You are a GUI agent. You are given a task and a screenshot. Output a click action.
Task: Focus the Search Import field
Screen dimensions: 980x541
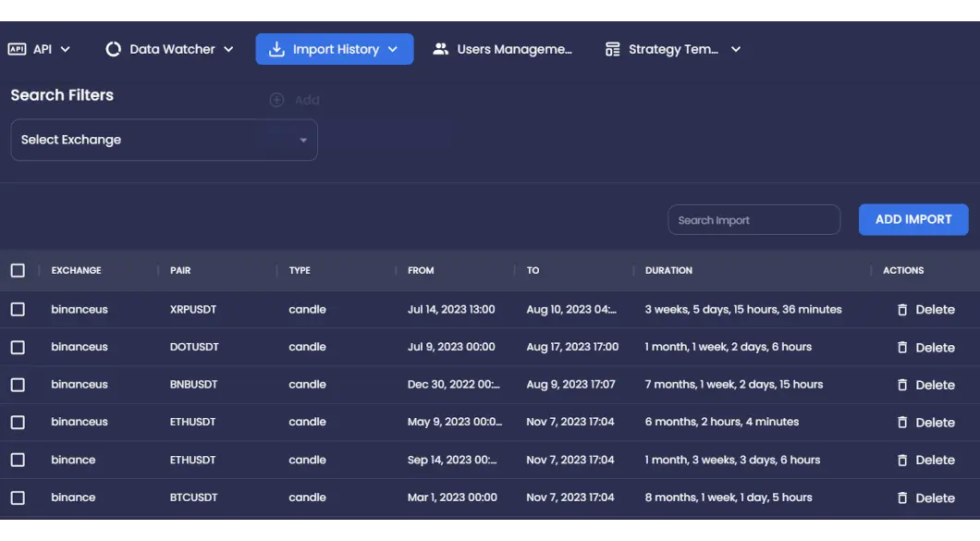tap(753, 220)
